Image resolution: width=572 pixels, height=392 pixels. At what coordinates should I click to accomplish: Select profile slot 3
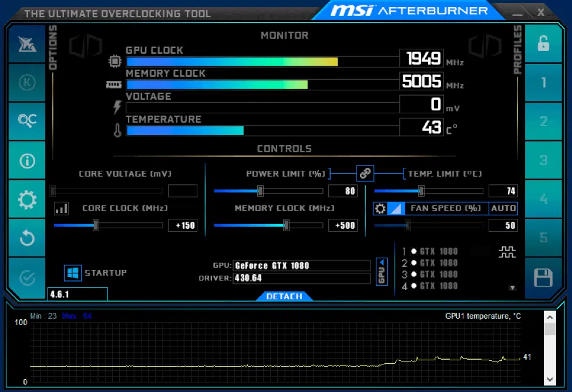tap(543, 160)
